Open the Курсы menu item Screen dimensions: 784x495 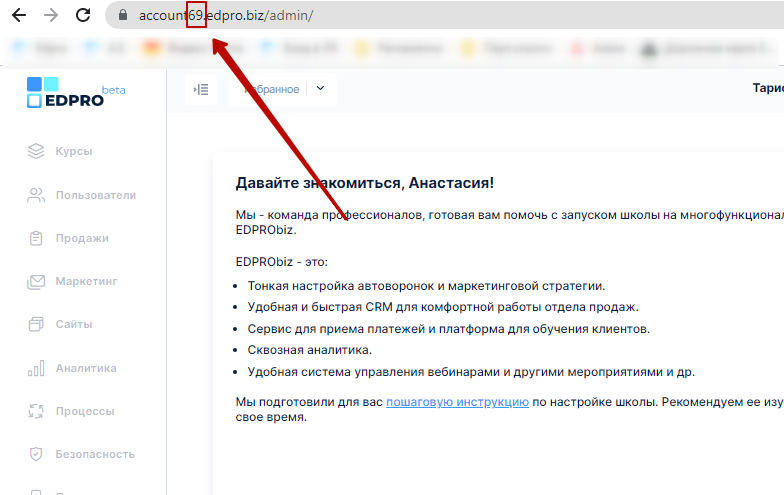point(74,151)
